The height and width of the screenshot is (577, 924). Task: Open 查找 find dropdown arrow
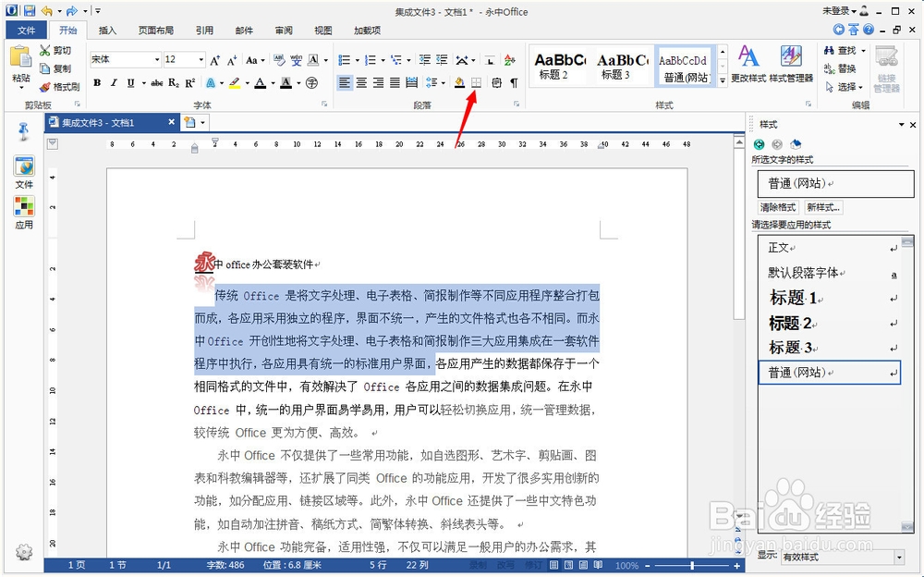pyautogui.click(x=863, y=51)
